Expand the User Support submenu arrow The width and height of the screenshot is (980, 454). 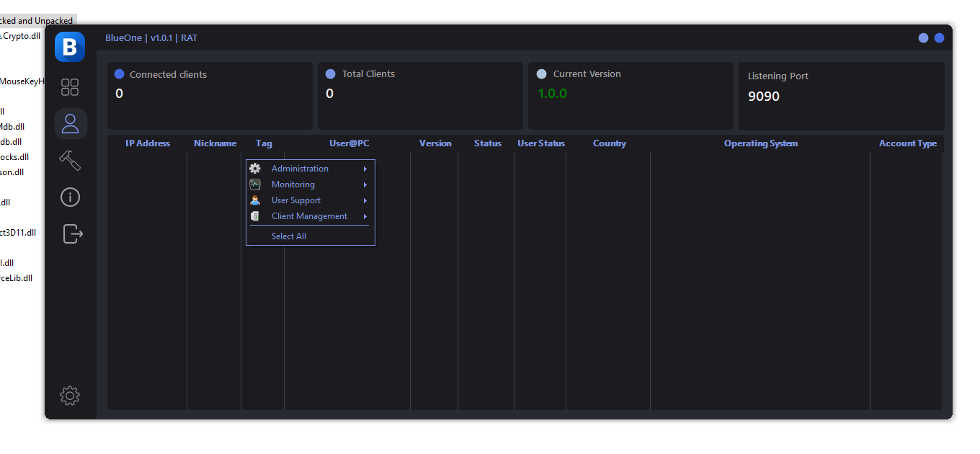[366, 200]
